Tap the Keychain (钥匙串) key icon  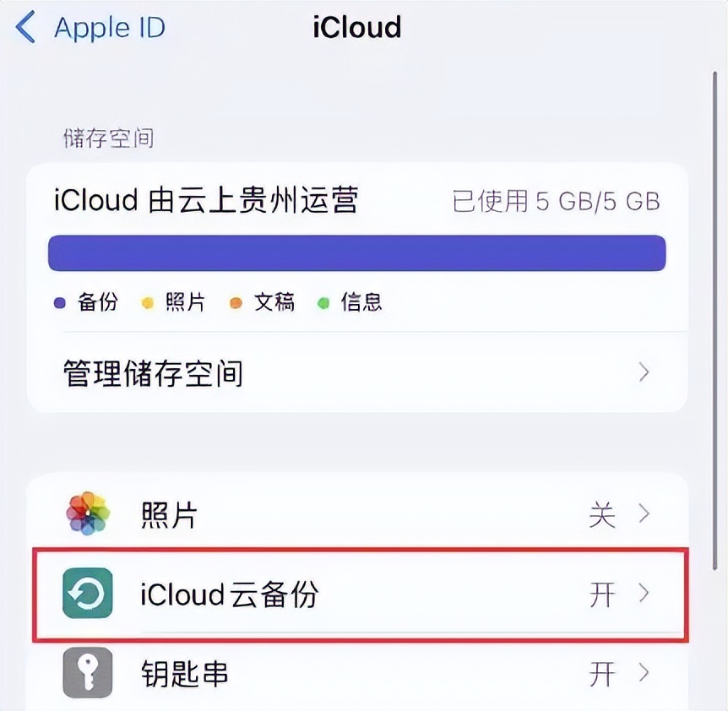pos(85,674)
